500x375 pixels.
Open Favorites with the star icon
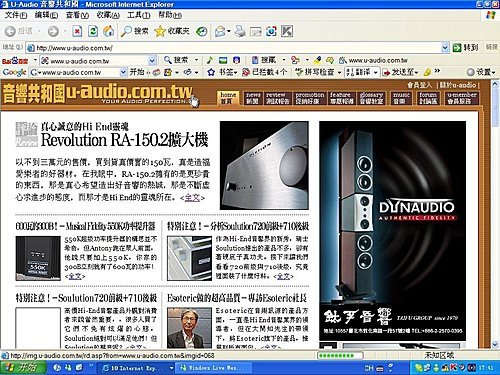tap(160, 31)
